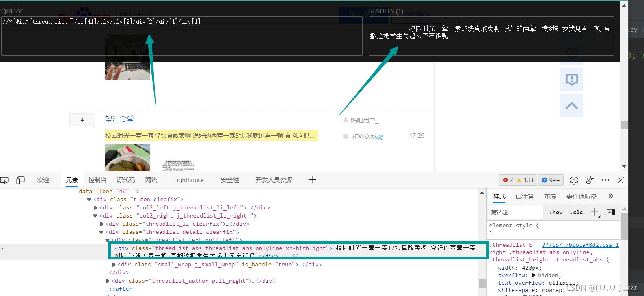Add new style rule plus icon
The height and width of the screenshot is (296, 644).
coord(595,212)
